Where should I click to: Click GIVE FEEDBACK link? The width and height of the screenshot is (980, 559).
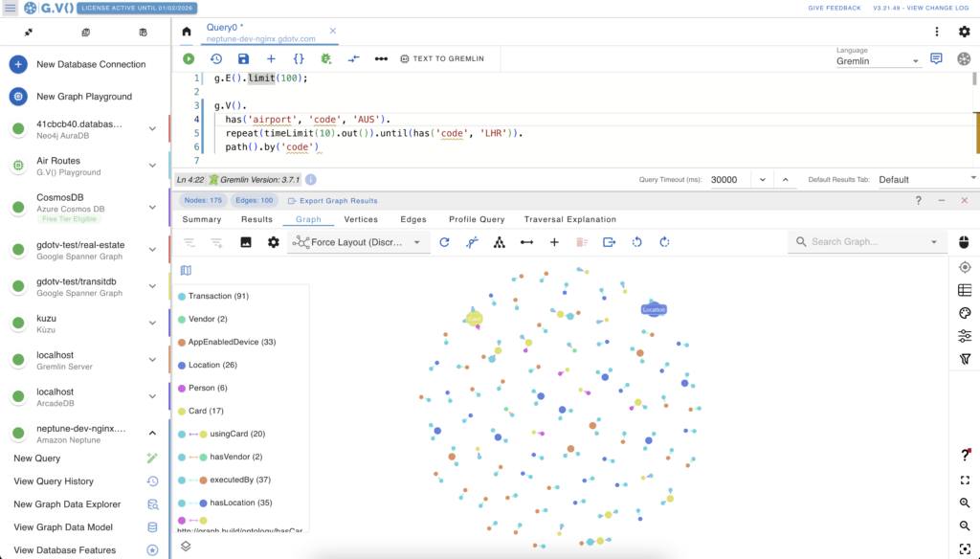pos(835,8)
